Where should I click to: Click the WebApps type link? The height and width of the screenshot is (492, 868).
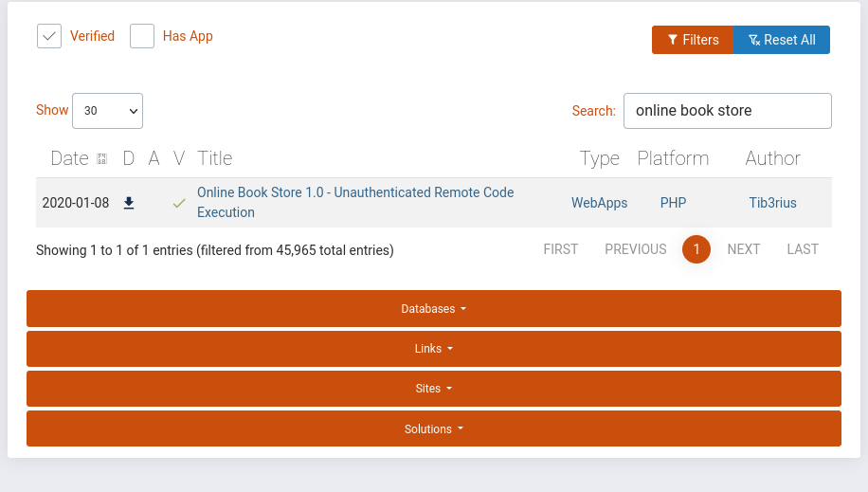[x=599, y=203]
